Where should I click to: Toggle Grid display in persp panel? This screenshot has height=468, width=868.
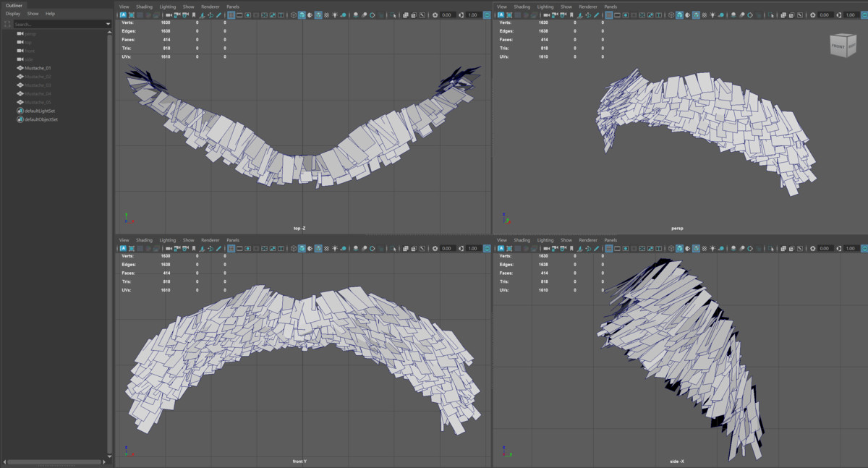(x=608, y=15)
